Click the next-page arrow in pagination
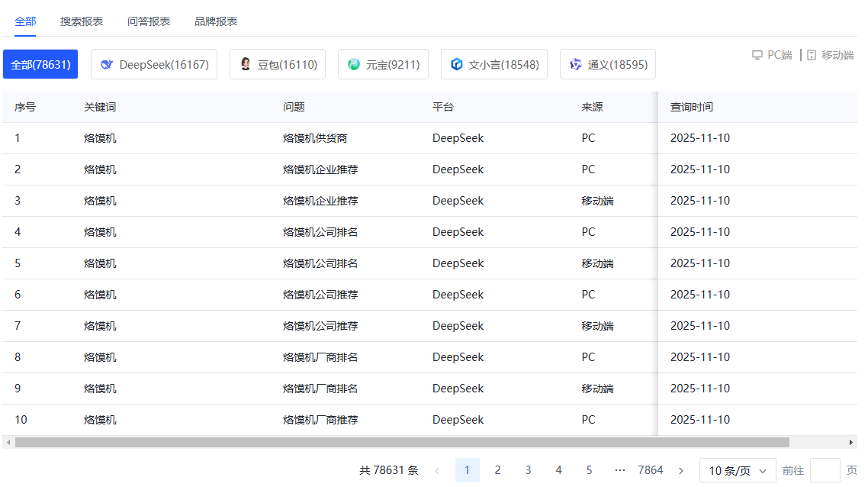Viewport: 868px width, 487px height. [x=680, y=470]
